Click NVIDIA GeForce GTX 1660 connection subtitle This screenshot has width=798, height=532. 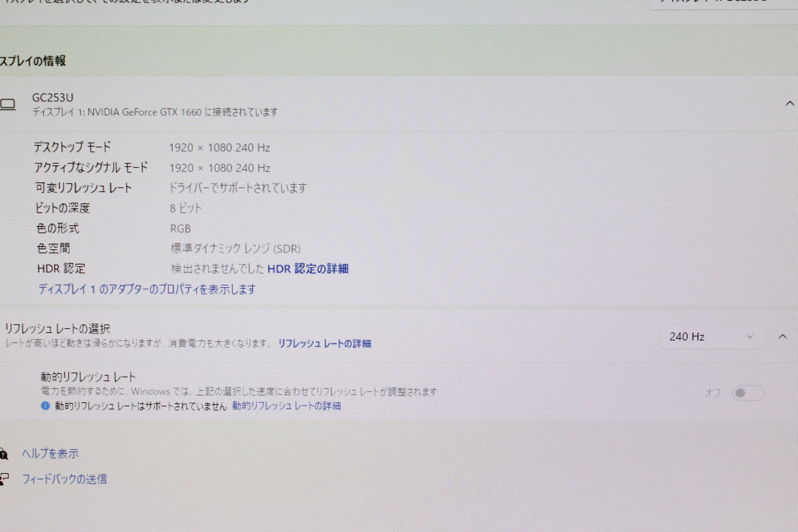click(x=155, y=112)
